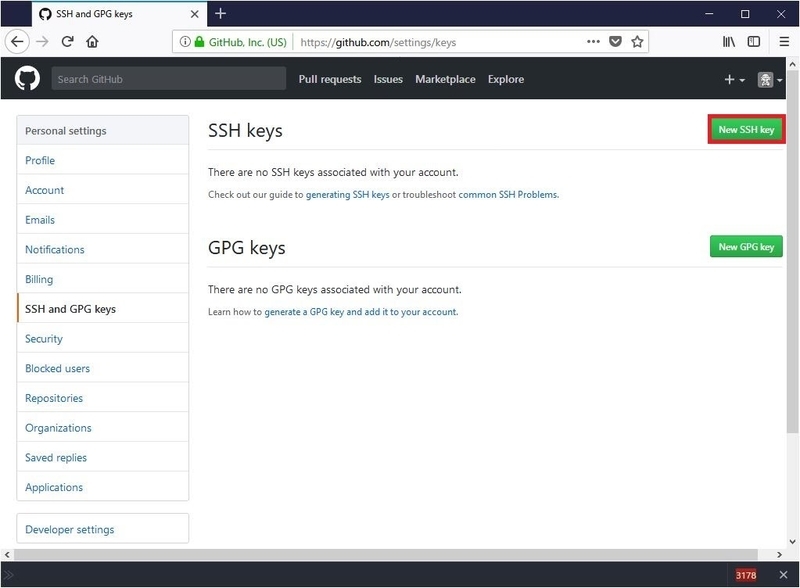Expand the plus create-new dropdown
The height and width of the screenshot is (588, 800).
point(733,80)
